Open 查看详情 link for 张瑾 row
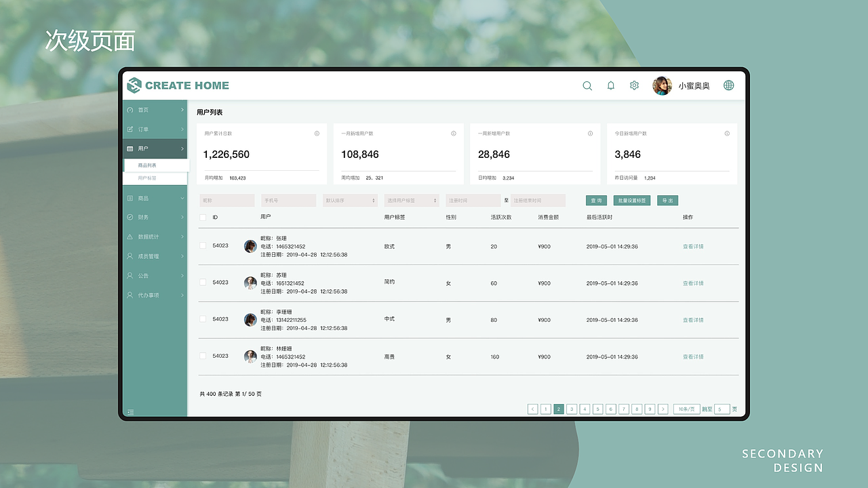 pos(693,247)
